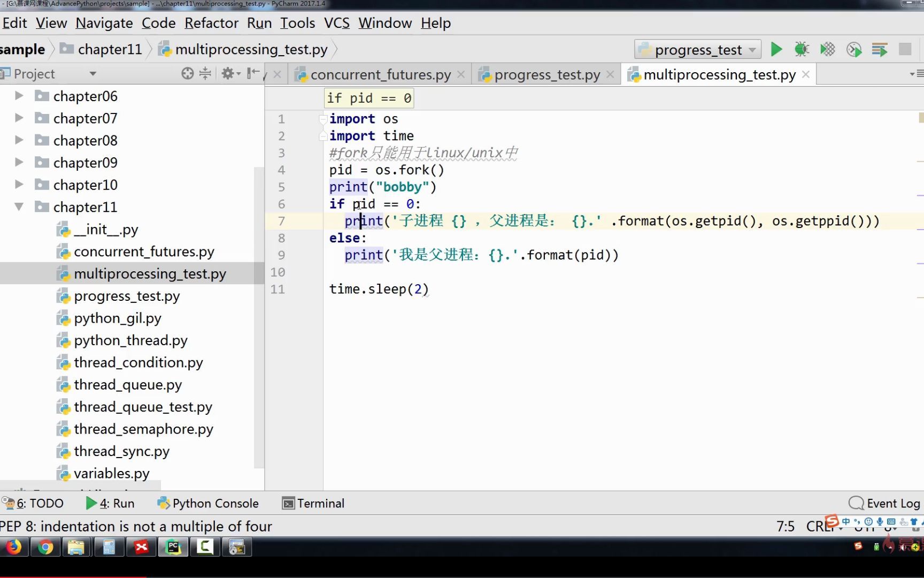Open thread_semaphore.py in project tree
Screen dimensions: 924x578
click(143, 429)
